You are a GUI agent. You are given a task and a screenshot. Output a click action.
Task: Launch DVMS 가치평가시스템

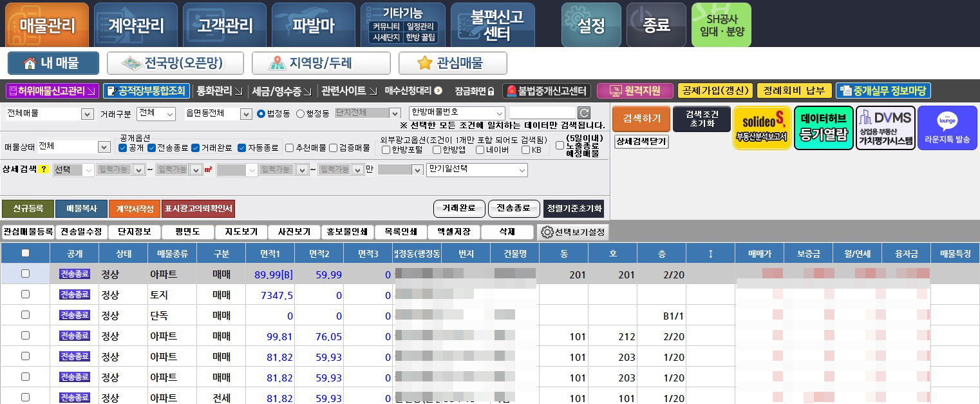point(885,128)
